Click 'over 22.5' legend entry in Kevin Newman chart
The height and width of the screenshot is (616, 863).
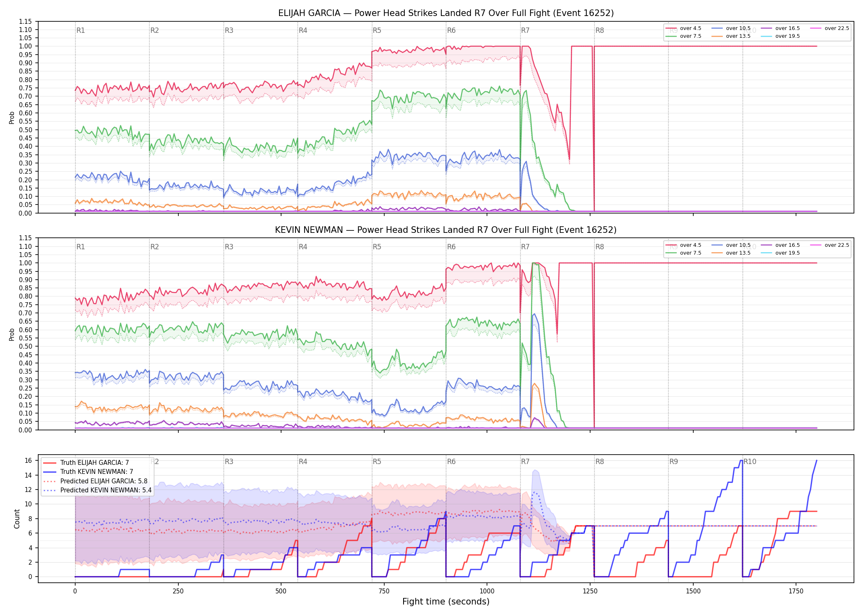pos(830,245)
